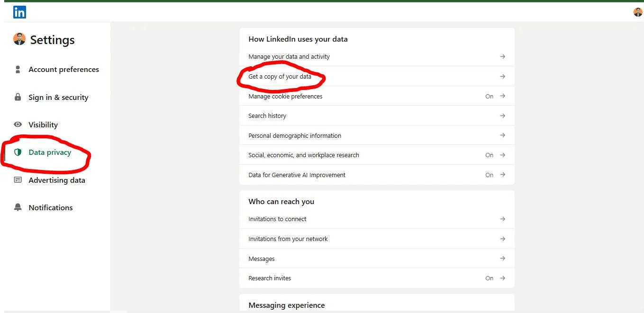The height and width of the screenshot is (313, 644).
Task: Click arrow for Social, economic, workplace research
Action: click(x=503, y=155)
